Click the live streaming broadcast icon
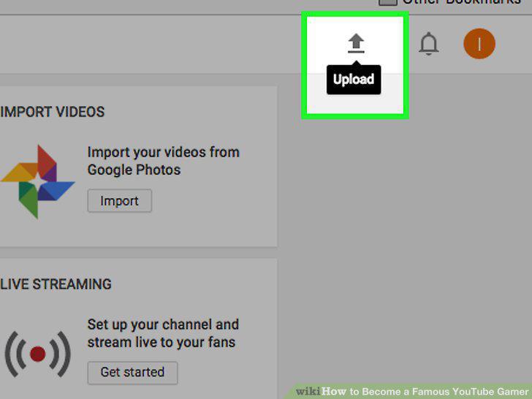Screen dimensions: 532x399 tap(38, 354)
